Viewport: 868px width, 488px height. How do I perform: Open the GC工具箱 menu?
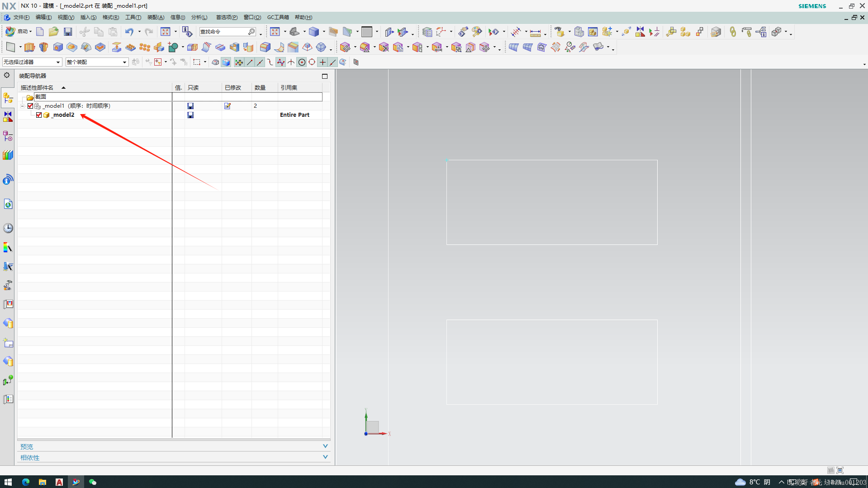coord(278,17)
